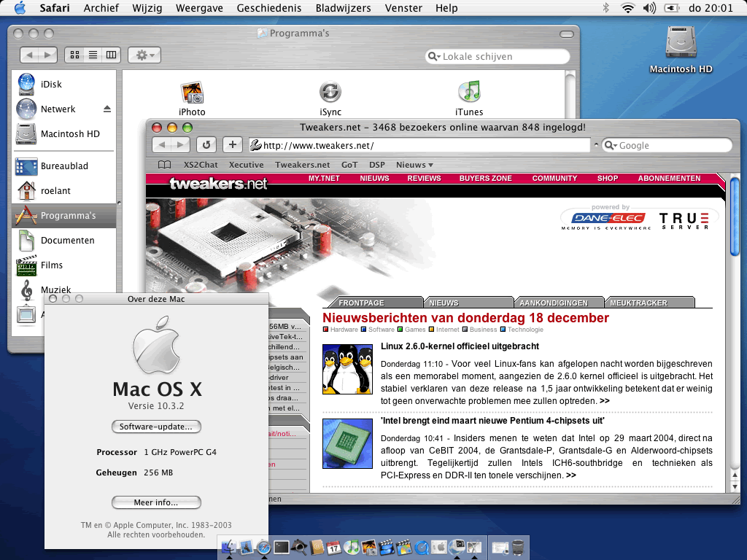
Task: Open Terminal in the Dock
Action: [x=281, y=548]
